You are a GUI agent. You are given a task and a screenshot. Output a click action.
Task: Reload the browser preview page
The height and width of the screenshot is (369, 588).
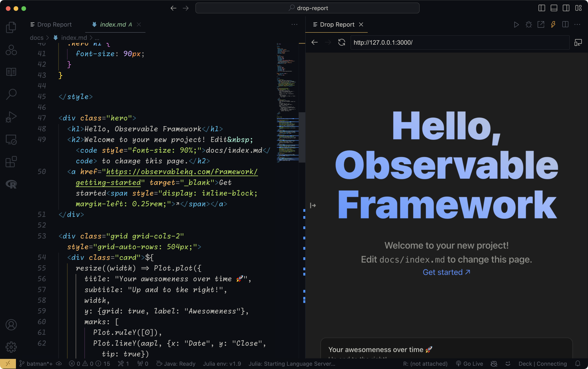click(342, 43)
